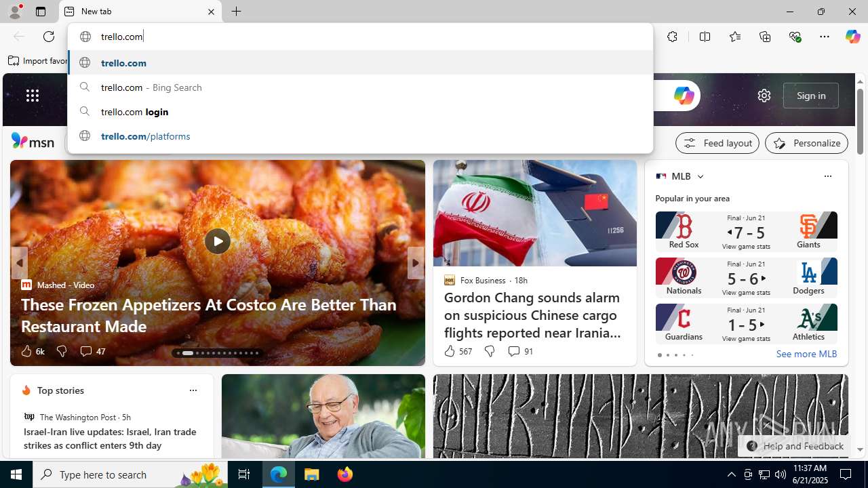Image resolution: width=868 pixels, height=488 pixels.
Task: Dislike the Costco appetizers story
Action: pos(62,351)
